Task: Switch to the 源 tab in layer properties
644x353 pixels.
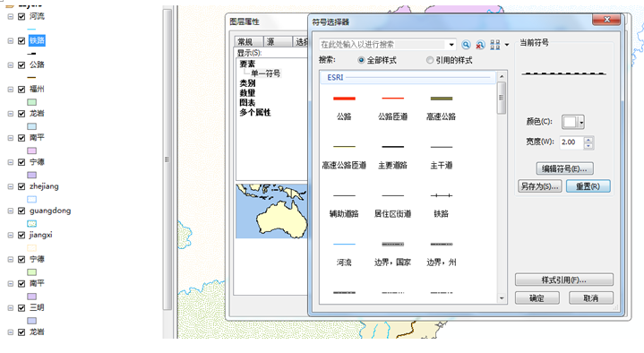Action: pyautogui.click(x=276, y=42)
